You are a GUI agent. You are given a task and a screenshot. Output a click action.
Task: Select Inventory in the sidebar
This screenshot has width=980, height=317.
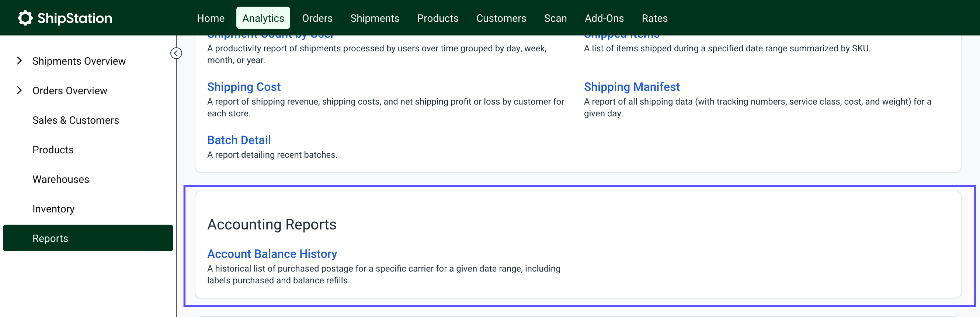pos(53,209)
